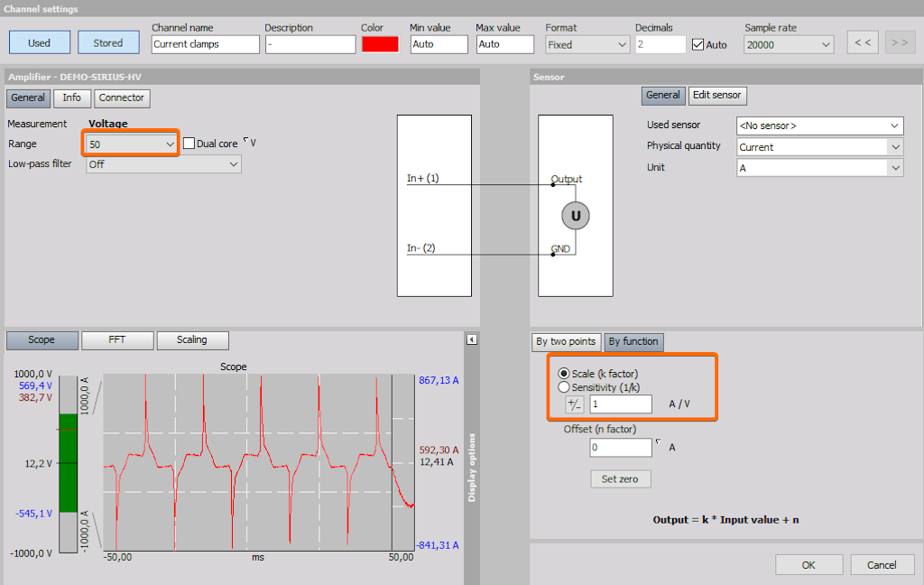
Task: Select Scale (k factor) radio button
Action: click(563, 373)
